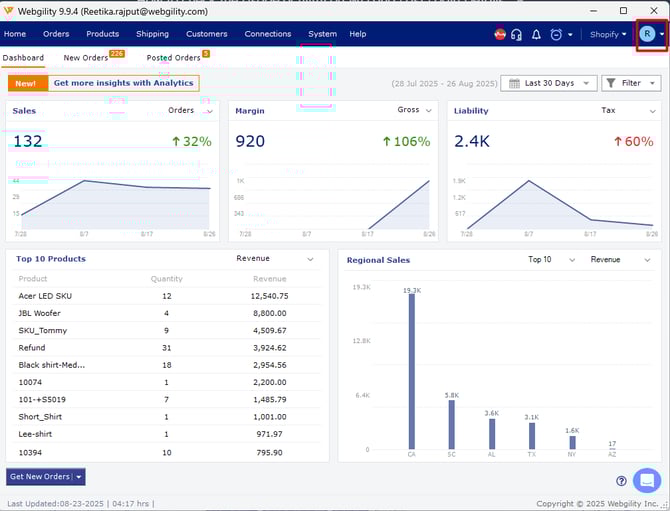This screenshot has width=670, height=511.
Task: Click the Get New Orders button
Action: (40, 477)
